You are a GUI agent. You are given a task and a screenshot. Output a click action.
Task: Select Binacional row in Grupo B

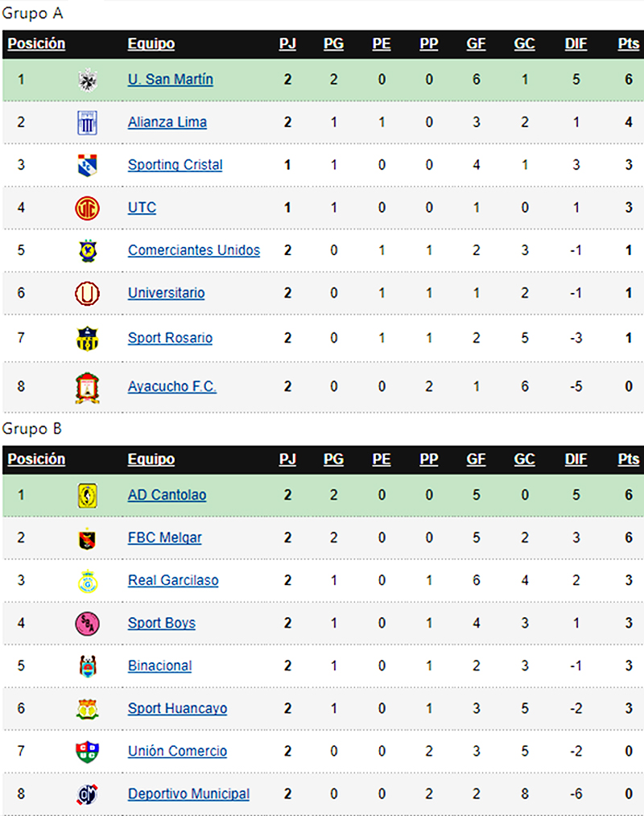323,666
